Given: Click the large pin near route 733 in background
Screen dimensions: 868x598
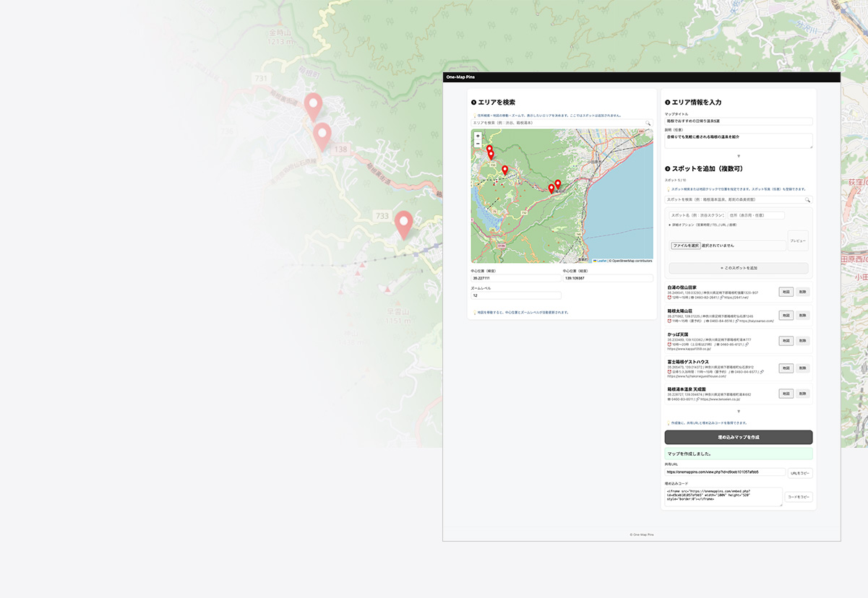Looking at the screenshot, I should click(403, 224).
